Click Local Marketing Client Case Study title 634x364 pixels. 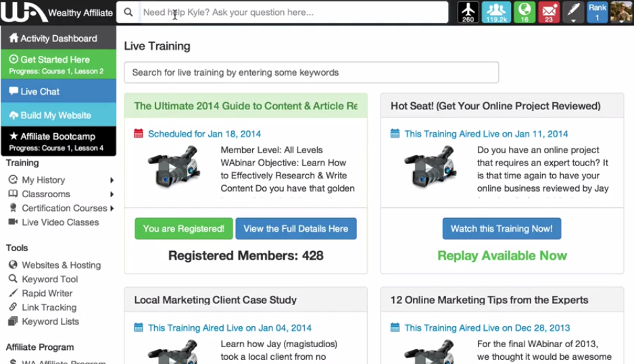pyautogui.click(x=216, y=300)
